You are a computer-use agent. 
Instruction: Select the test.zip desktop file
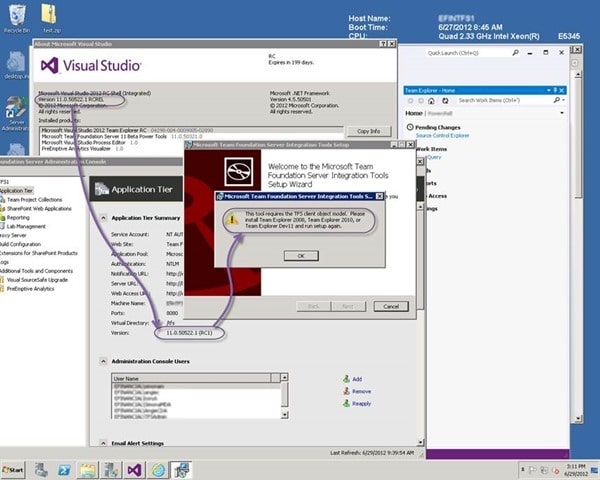pos(51,18)
